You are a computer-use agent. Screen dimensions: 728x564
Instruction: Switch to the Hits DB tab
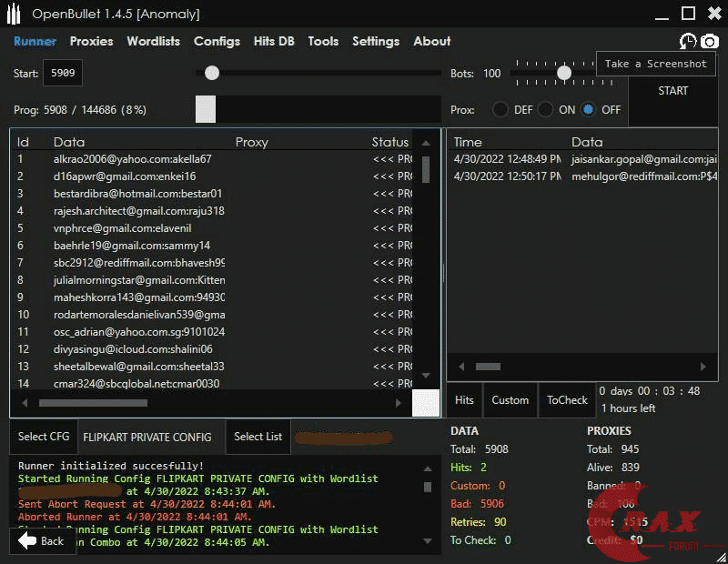point(274,41)
